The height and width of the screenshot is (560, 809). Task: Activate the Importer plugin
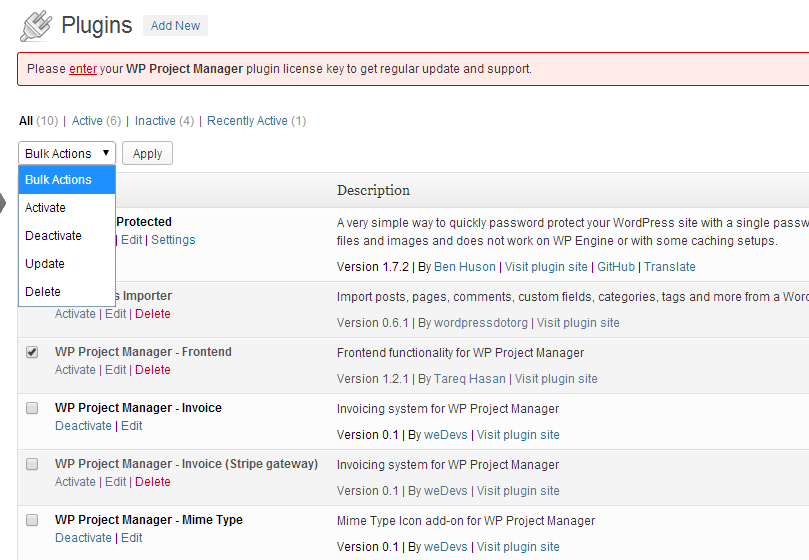(75, 314)
